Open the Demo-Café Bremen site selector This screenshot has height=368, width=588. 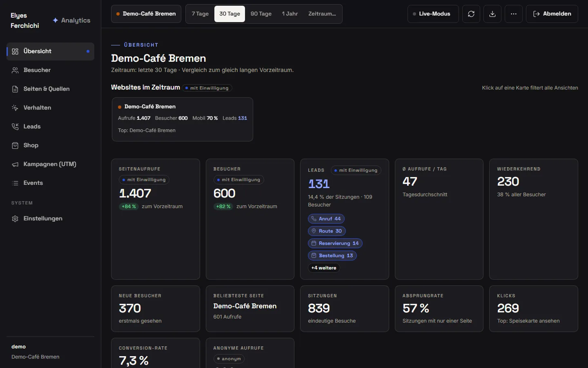[x=146, y=14]
